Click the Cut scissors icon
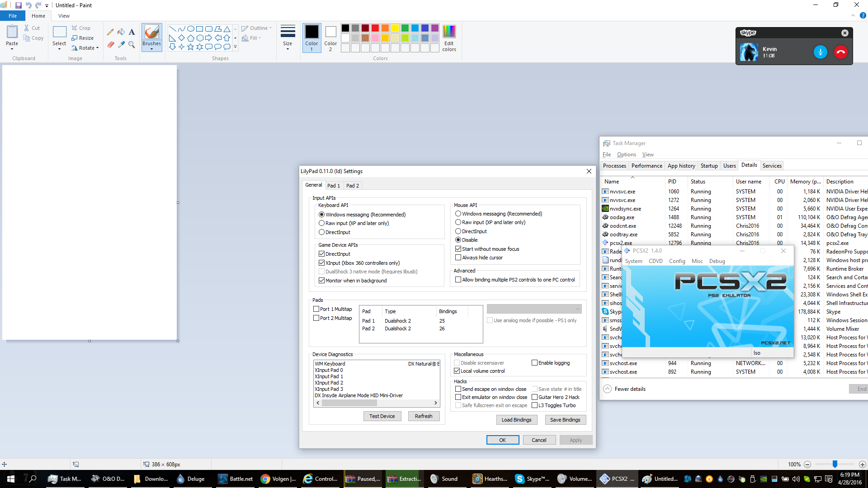 click(27, 28)
